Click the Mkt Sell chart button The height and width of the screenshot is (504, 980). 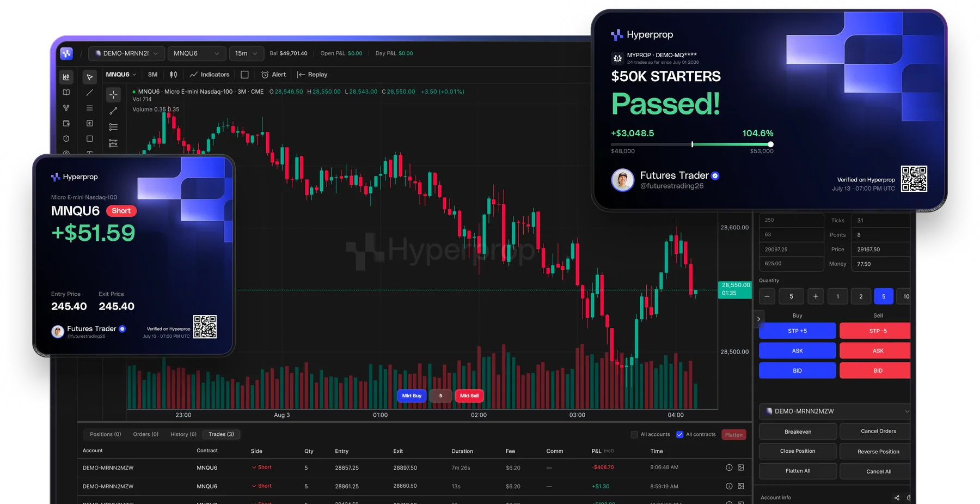point(469,396)
